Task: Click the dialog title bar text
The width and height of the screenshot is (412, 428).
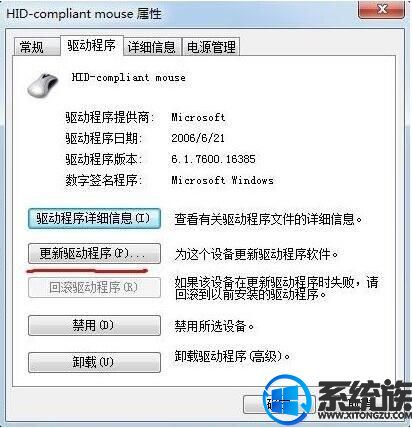Action: tap(84, 14)
